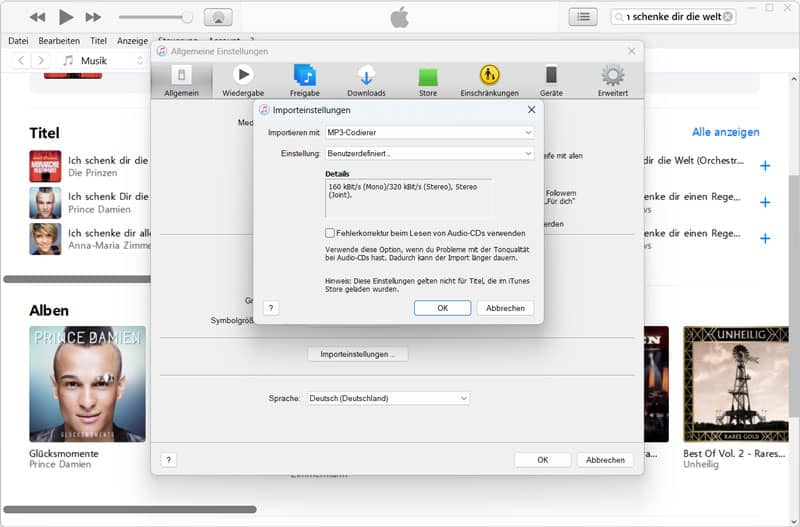Enable Fehlerkorrektur beim Lesen von Audio-CDs
The width and height of the screenshot is (800, 527).
point(330,233)
